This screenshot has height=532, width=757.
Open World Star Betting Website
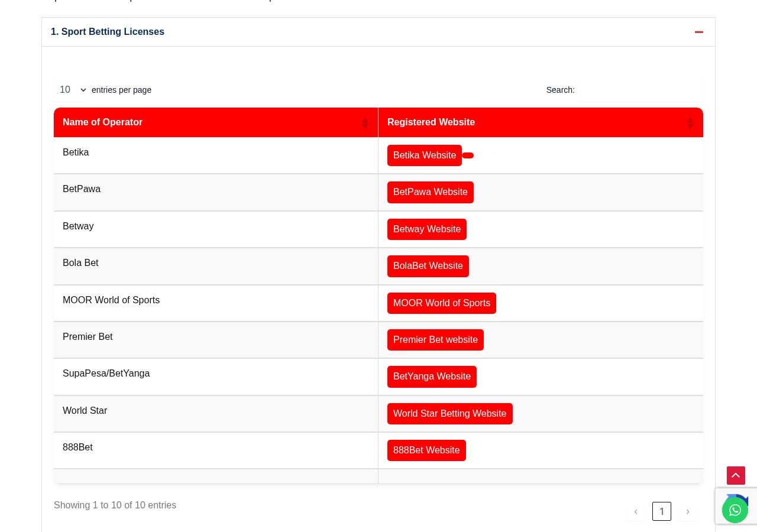[450, 414]
